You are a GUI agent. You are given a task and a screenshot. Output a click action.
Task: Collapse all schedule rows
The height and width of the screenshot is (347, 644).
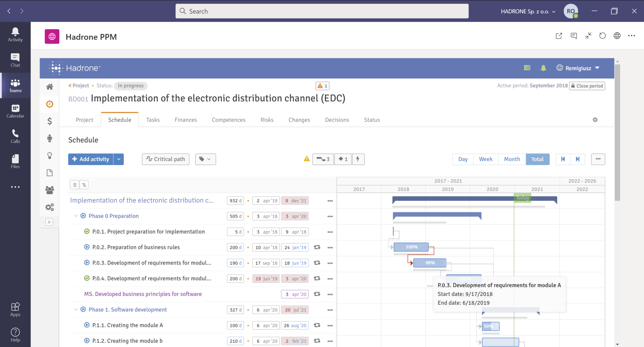pos(75,185)
